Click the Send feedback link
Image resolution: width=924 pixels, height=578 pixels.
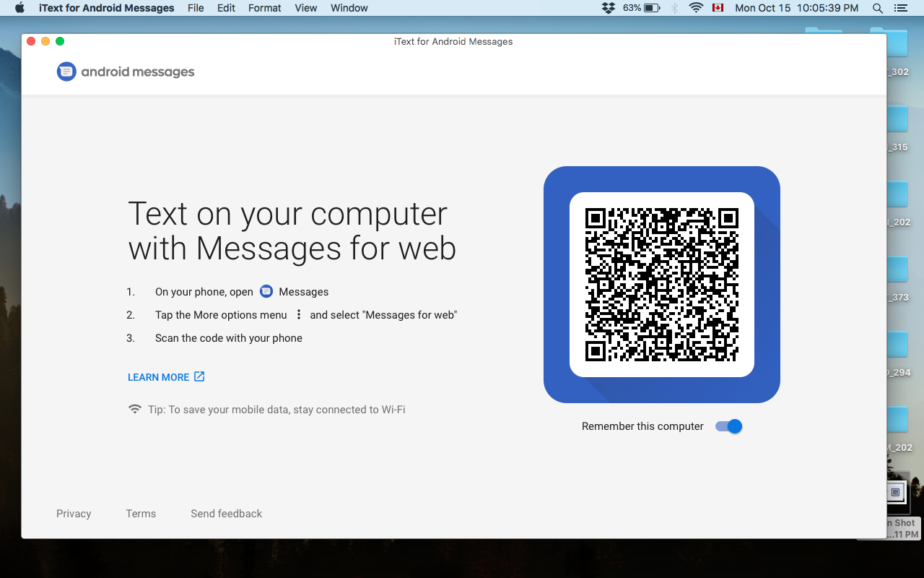click(227, 514)
